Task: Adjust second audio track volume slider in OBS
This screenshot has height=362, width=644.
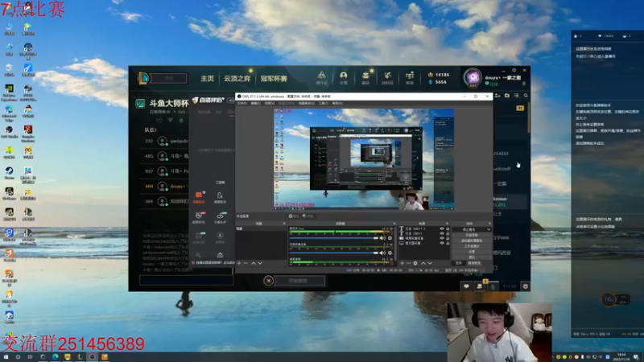Action: (x=333, y=253)
